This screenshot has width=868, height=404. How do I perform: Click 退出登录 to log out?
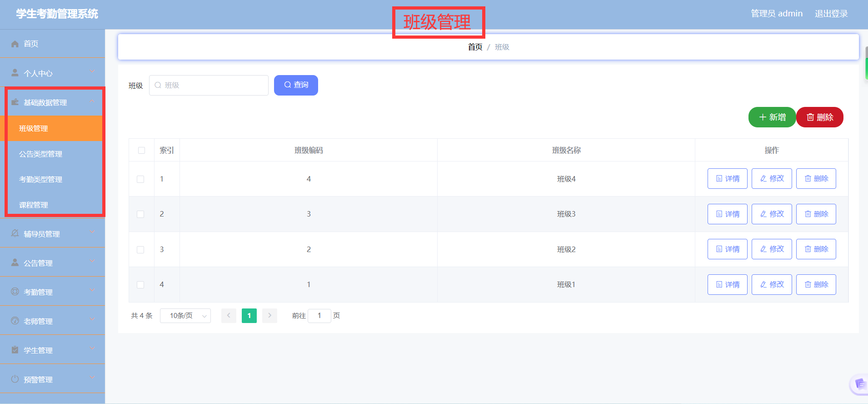pyautogui.click(x=831, y=14)
